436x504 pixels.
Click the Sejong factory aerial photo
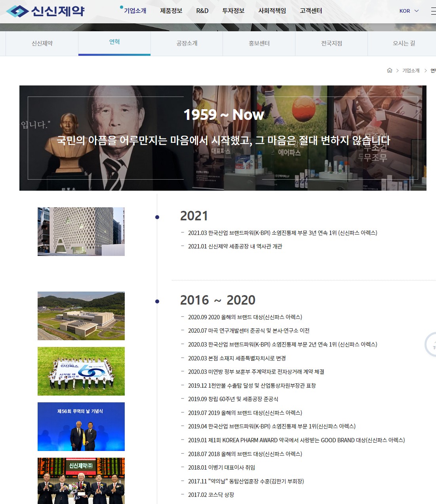pos(81,316)
